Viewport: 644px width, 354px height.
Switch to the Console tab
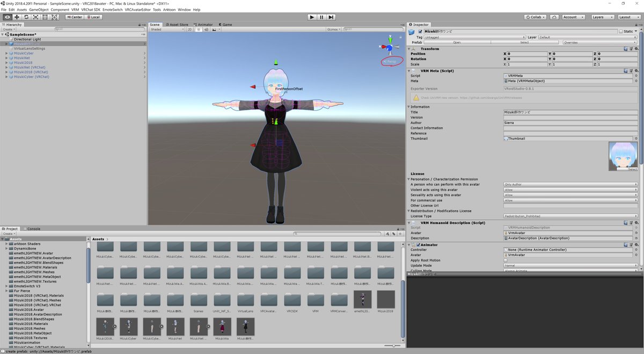coord(32,229)
